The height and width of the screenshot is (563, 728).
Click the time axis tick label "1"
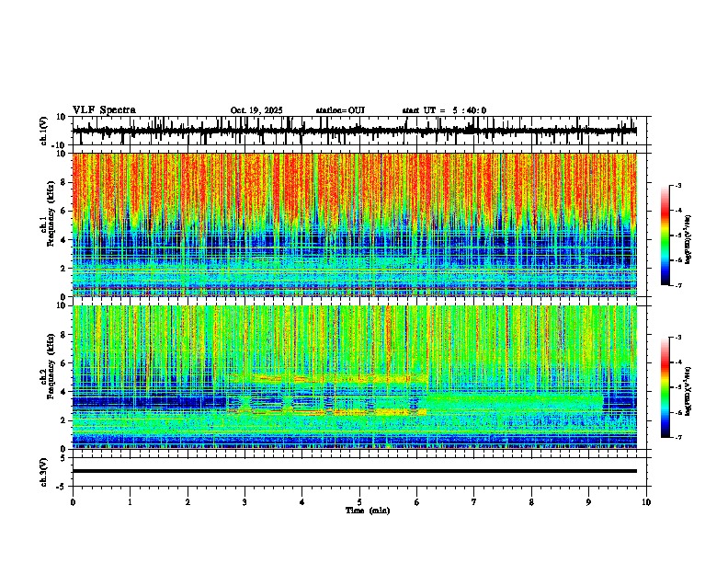130,502
